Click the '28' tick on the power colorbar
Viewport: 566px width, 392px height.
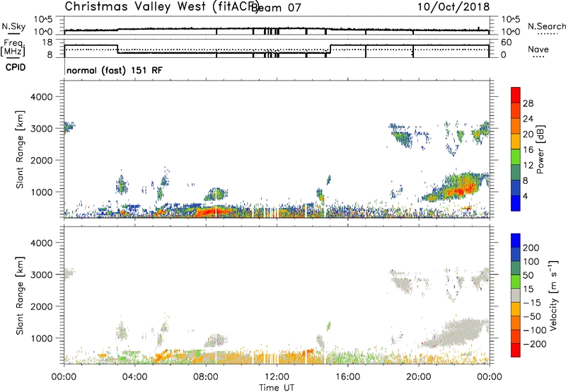(x=528, y=103)
